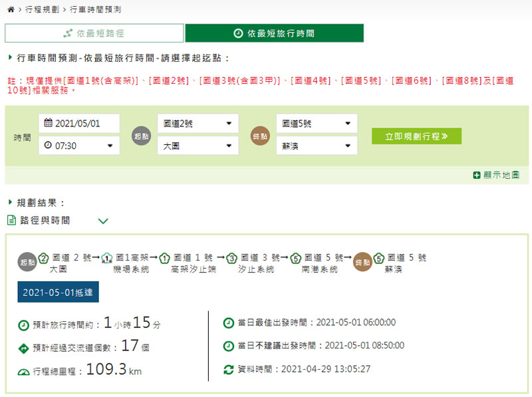Click the brown 終點 badge in route results
Image resolution: width=532 pixels, height=397 pixels.
362,262
